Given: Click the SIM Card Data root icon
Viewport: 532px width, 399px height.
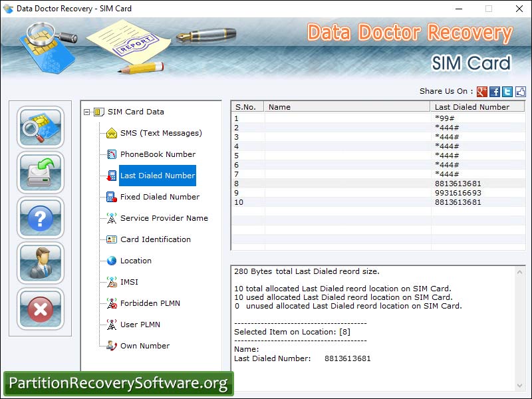Looking at the screenshot, I should tap(98, 112).
